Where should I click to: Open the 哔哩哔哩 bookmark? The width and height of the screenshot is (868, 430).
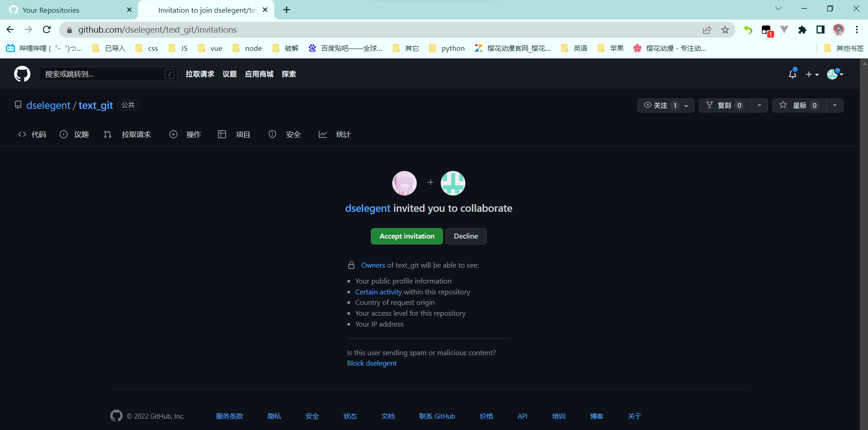pos(44,49)
